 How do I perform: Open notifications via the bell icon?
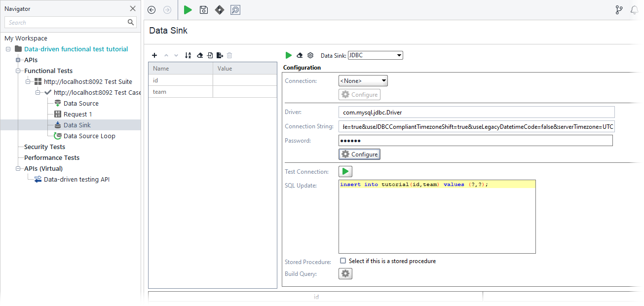click(635, 9)
